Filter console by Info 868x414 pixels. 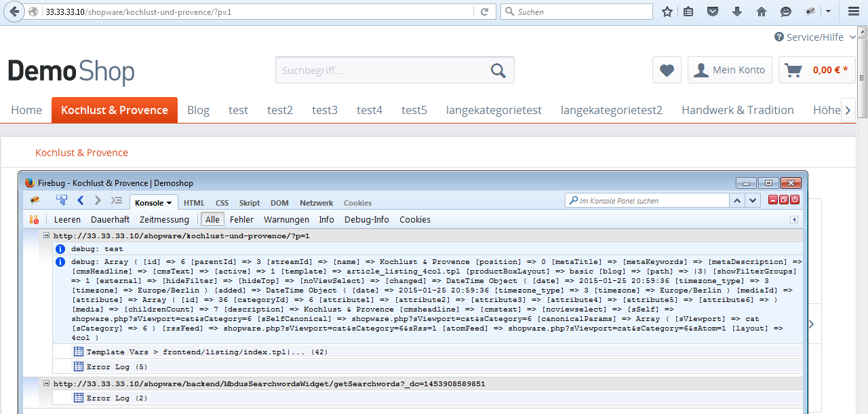(x=326, y=220)
